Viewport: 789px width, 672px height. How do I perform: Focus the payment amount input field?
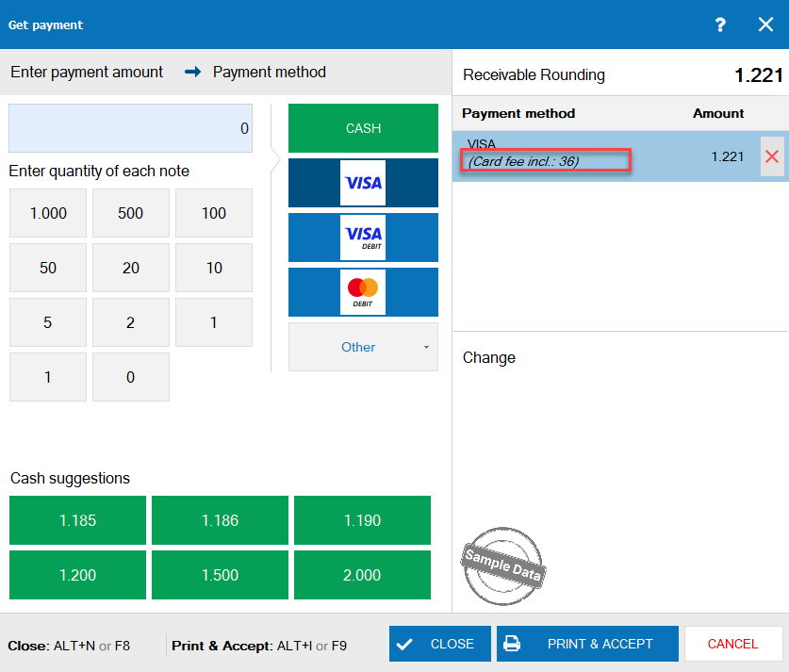click(x=130, y=128)
